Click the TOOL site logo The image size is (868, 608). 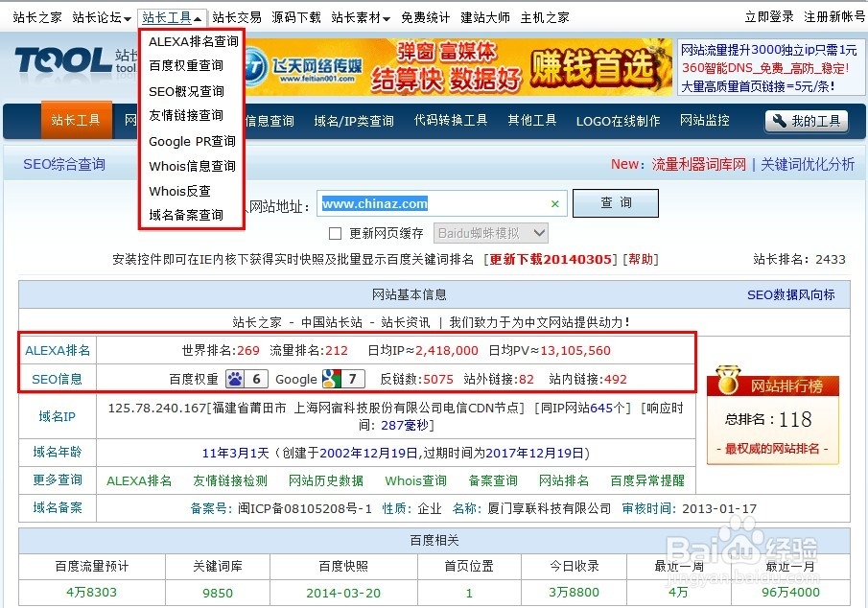pos(62,60)
